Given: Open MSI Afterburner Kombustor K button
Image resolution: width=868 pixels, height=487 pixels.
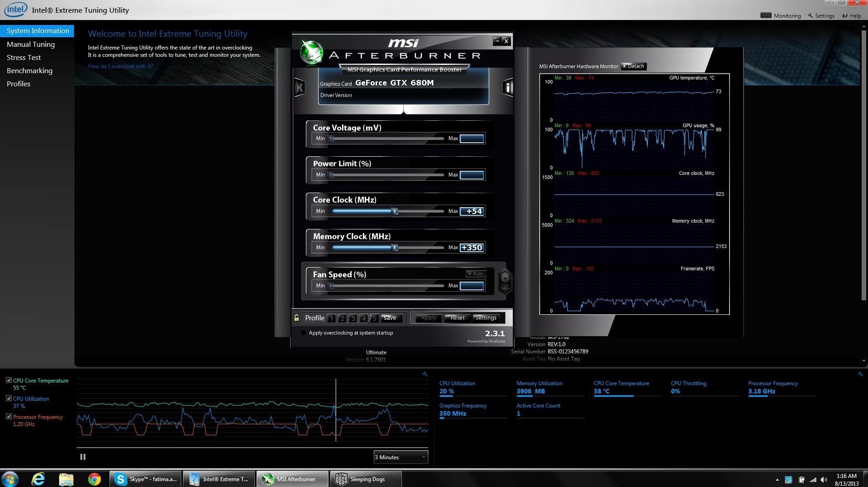Looking at the screenshot, I should (x=299, y=88).
